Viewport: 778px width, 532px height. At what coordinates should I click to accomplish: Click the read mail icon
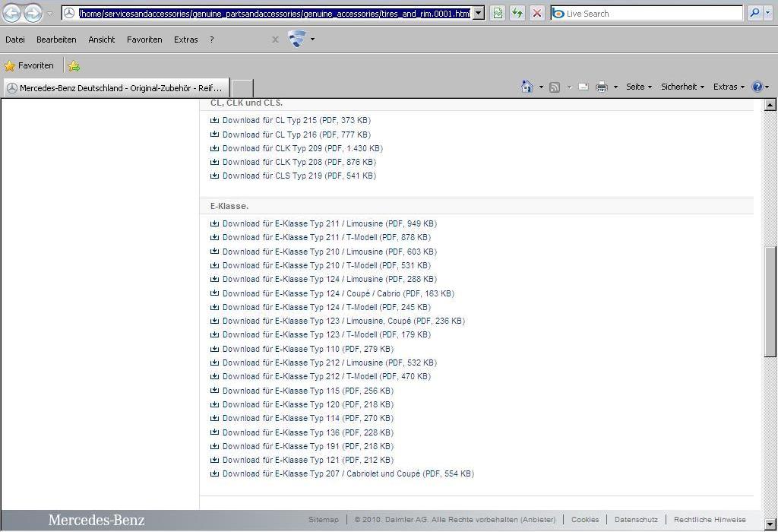(x=583, y=87)
